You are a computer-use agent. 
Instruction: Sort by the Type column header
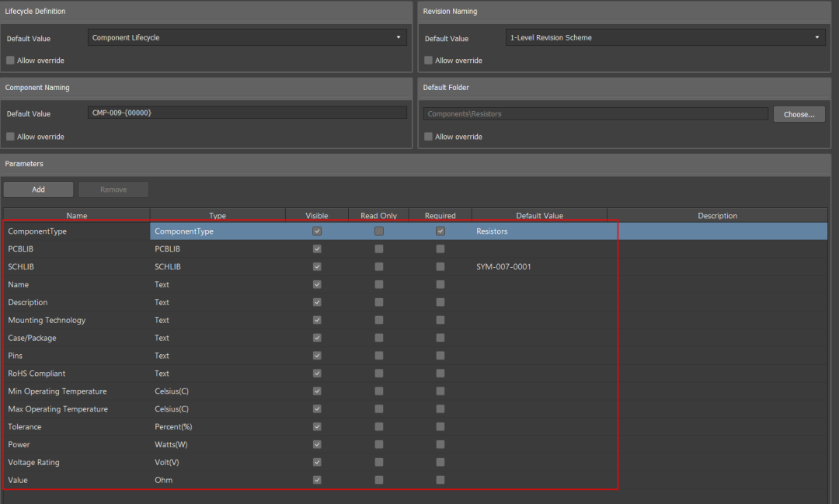[218, 216]
